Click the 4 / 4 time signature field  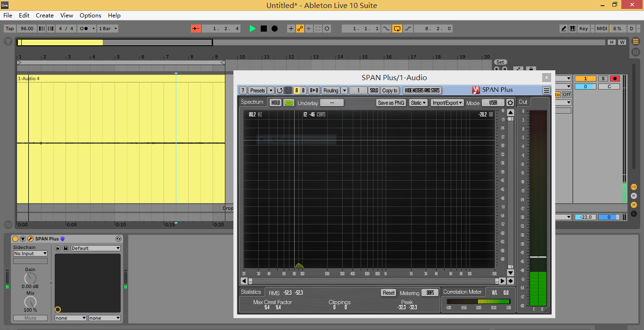66,29
